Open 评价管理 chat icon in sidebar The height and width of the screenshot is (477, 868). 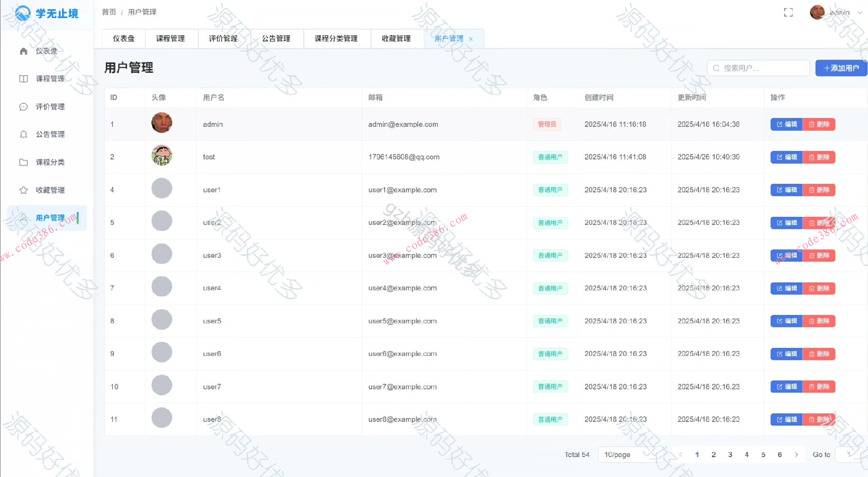(x=24, y=107)
